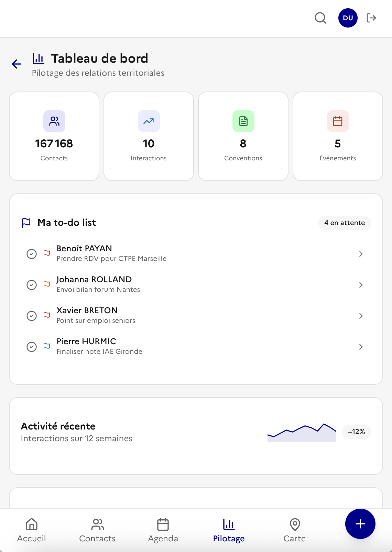Expand Johanna ROLLAND task chevron
This screenshot has height=552, width=392.
(361, 285)
